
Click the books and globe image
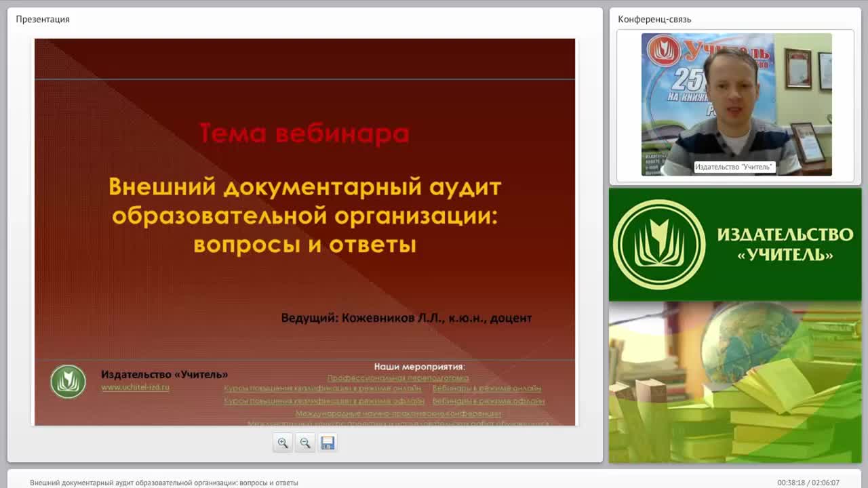735,382
